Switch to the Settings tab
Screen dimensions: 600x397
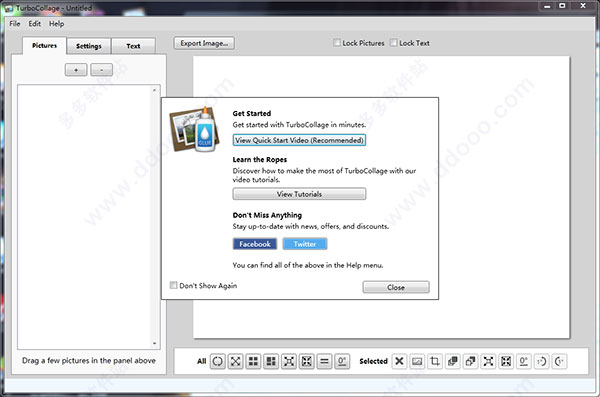89,46
